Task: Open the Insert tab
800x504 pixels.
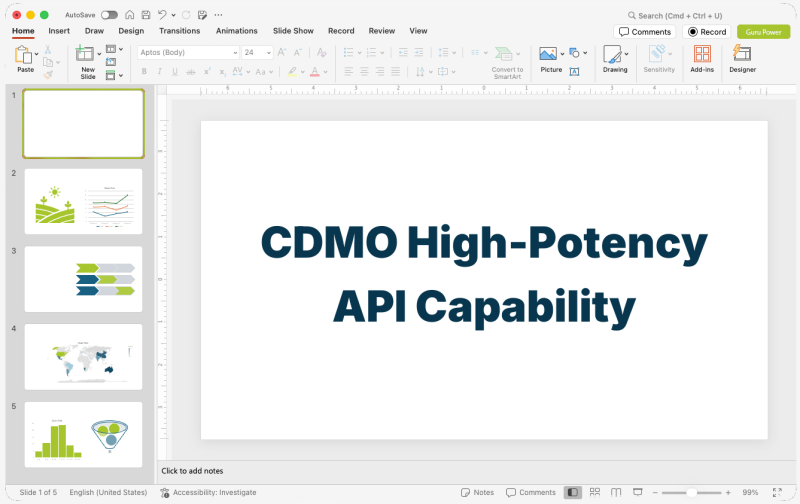Action: pos(59,31)
